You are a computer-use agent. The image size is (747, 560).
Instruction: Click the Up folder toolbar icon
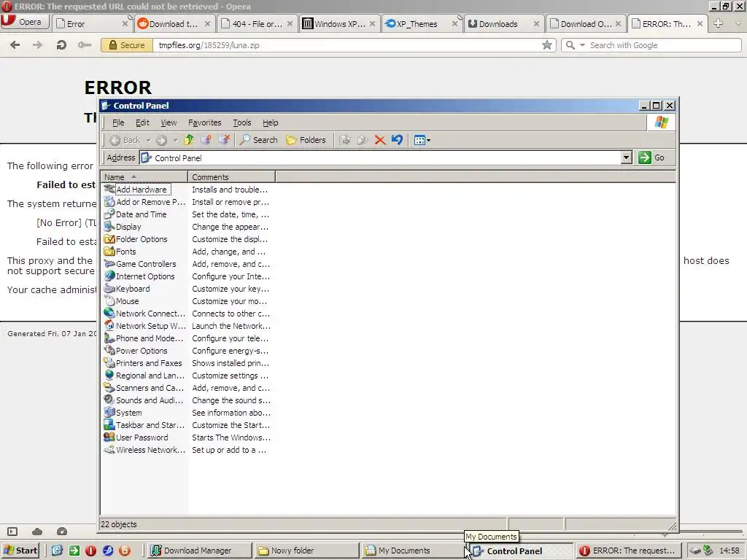pyautogui.click(x=188, y=140)
